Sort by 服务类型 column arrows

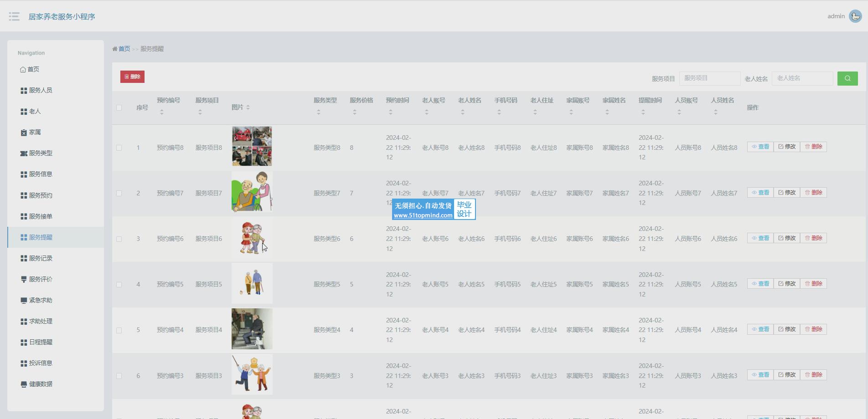click(x=319, y=112)
